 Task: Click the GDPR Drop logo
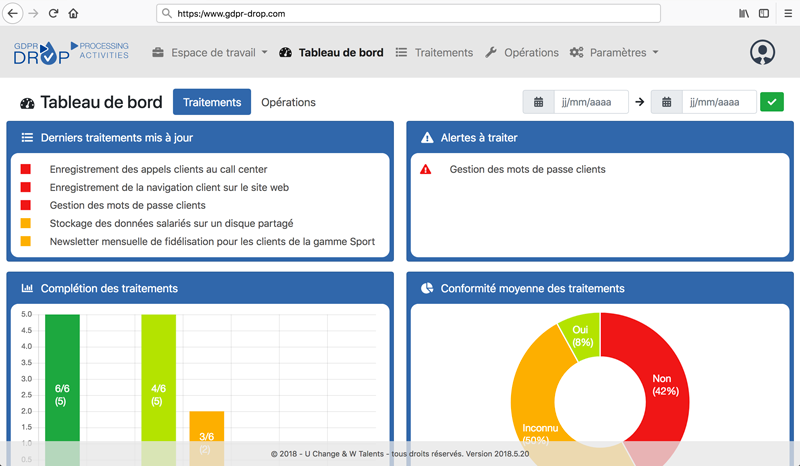click(x=71, y=53)
